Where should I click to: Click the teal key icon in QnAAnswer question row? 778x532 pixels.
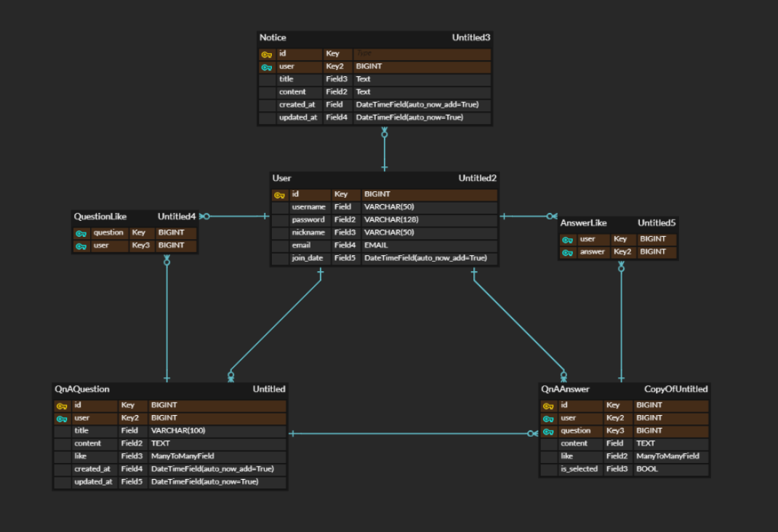coord(548,432)
